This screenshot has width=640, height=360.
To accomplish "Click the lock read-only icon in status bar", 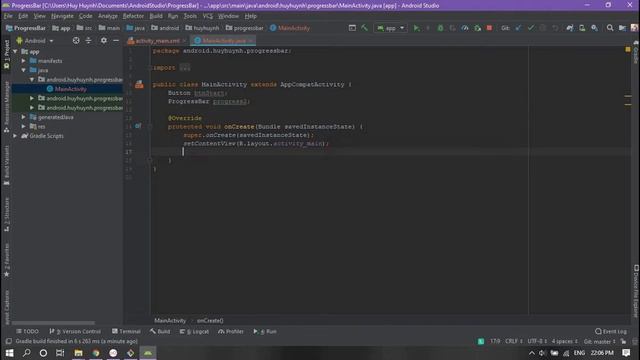I will [623, 342].
